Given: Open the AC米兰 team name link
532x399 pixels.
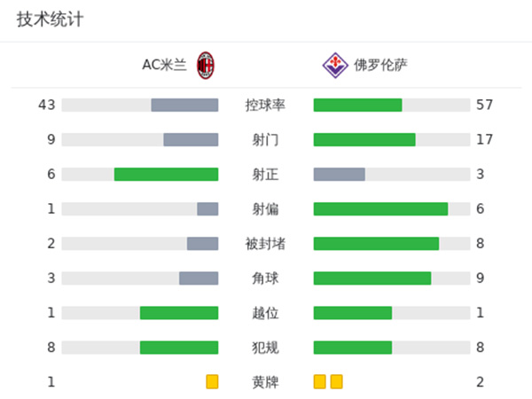Looking at the screenshot, I should pyautogui.click(x=165, y=65).
